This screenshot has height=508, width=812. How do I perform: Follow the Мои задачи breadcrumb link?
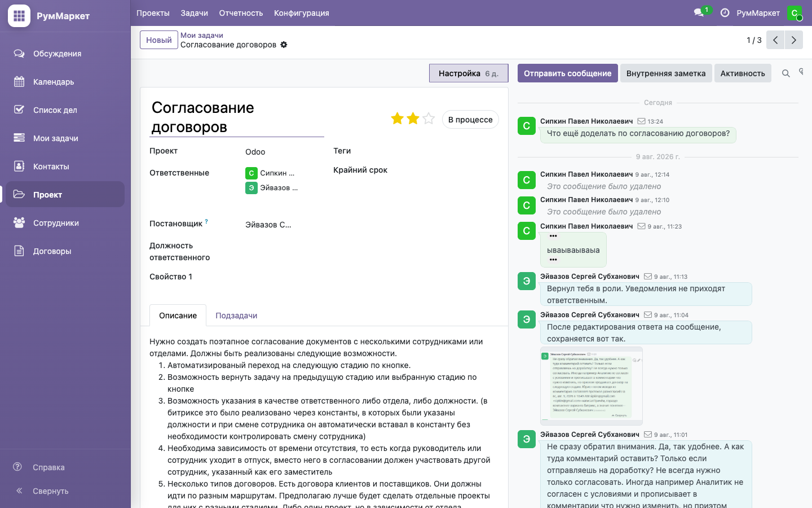point(202,35)
